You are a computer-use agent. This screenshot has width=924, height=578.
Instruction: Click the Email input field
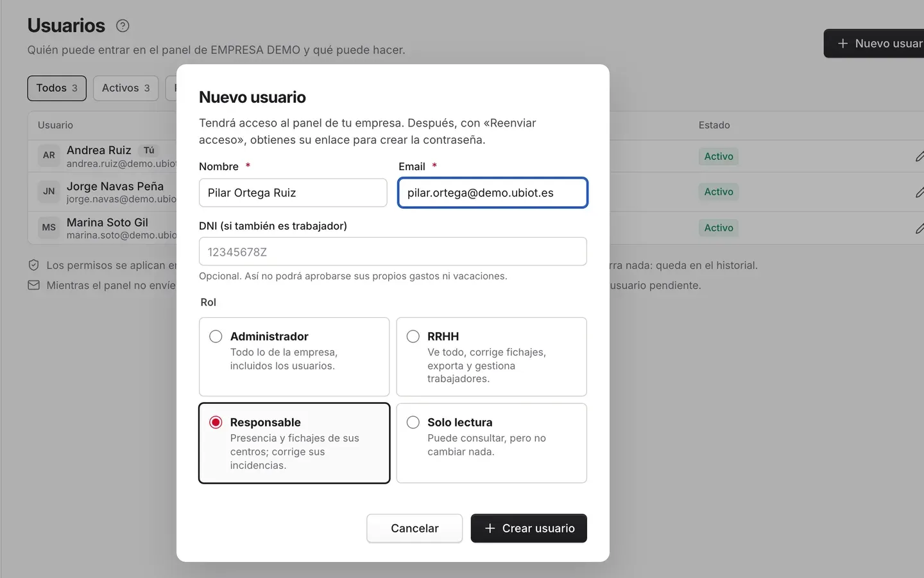493,193
